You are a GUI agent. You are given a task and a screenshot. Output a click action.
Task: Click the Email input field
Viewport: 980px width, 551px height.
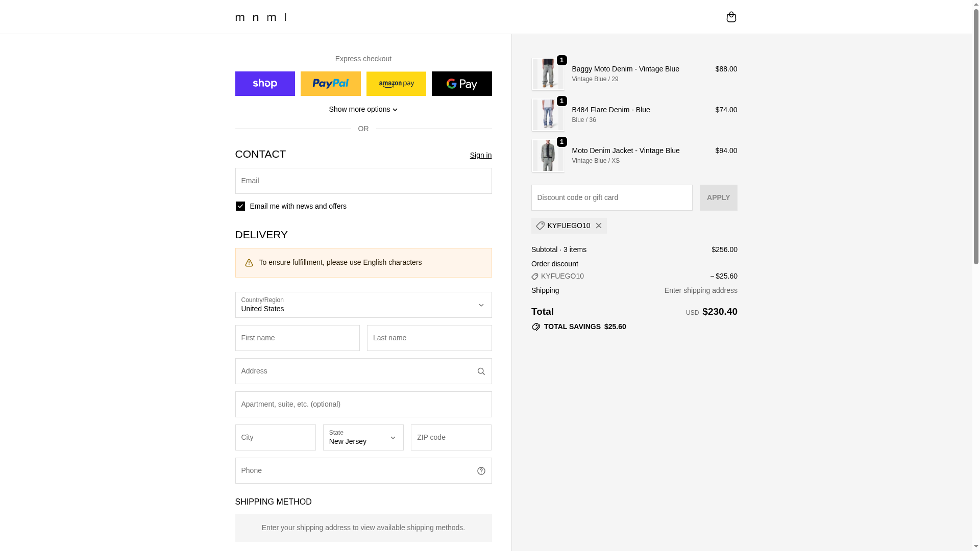point(363,181)
